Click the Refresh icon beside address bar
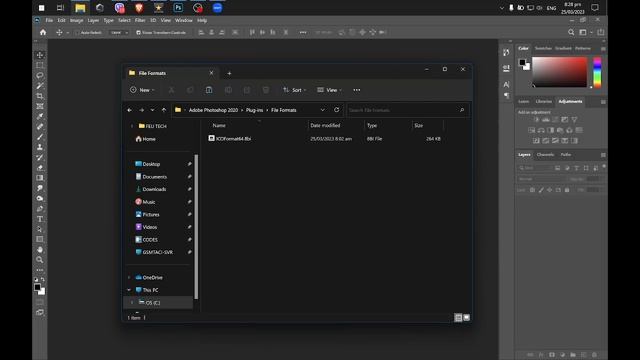This screenshot has width=640, height=360. 336,110
